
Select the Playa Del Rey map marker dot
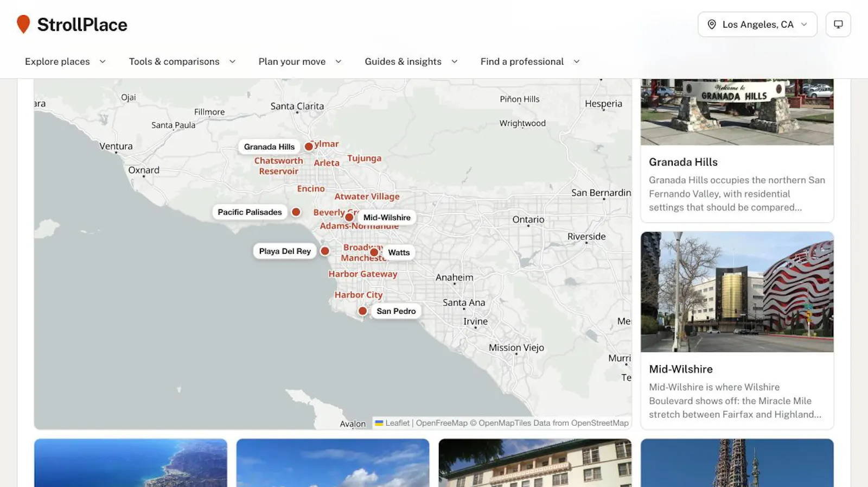(x=325, y=251)
